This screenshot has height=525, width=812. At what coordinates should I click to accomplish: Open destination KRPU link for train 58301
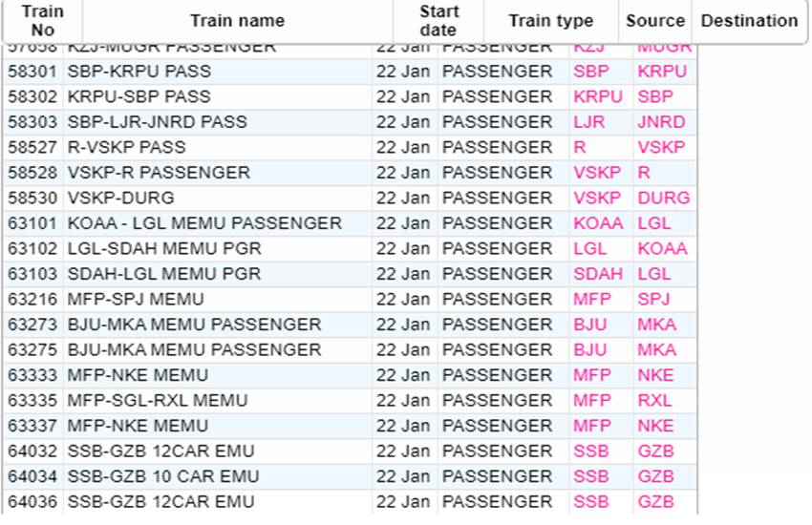click(x=662, y=72)
